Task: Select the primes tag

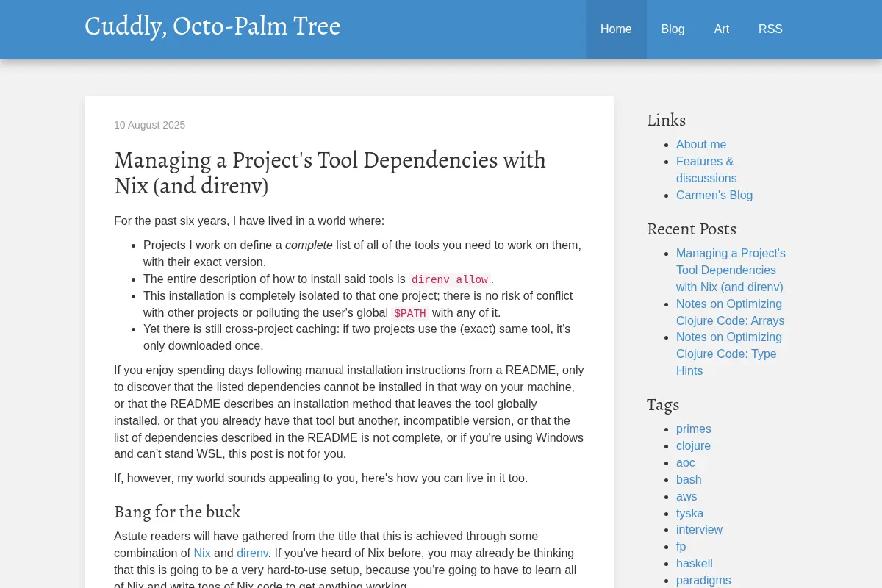Action: click(x=694, y=429)
